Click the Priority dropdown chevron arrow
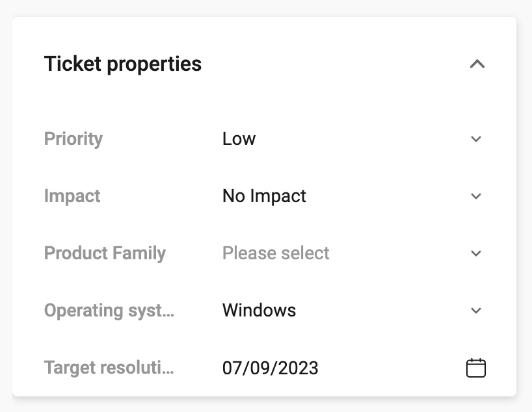 (476, 139)
